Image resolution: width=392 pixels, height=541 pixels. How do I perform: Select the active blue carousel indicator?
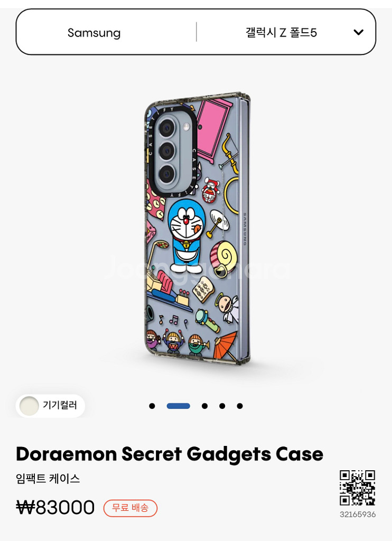[179, 406]
